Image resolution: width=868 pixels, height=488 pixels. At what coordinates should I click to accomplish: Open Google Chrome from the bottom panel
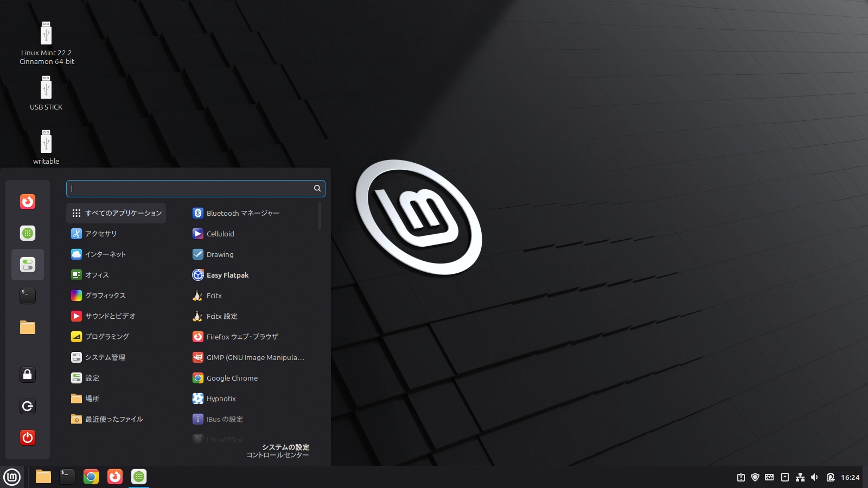click(x=91, y=477)
